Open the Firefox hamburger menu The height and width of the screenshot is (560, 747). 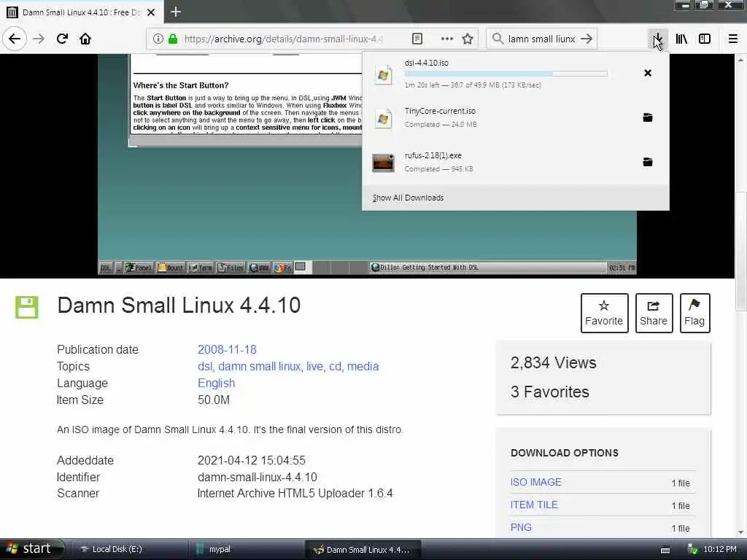click(x=732, y=39)
